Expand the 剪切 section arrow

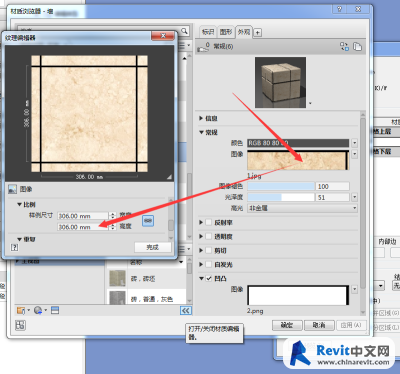point(201,250)
